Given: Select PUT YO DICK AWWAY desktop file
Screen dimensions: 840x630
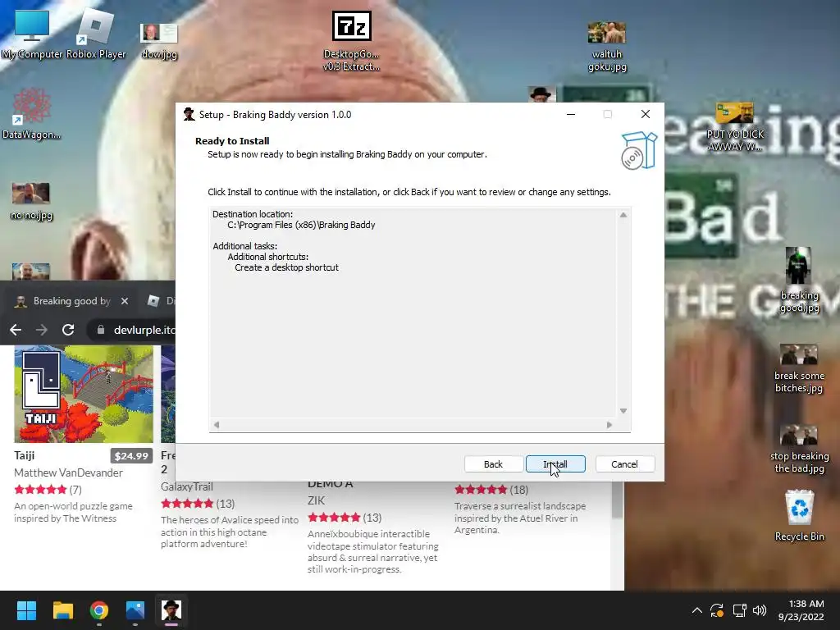Looking at the screenshot, I should click(735, 127).
